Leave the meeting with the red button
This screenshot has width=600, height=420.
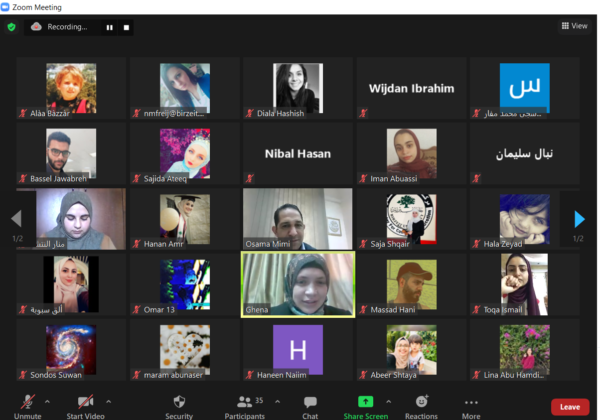[570, 407]
